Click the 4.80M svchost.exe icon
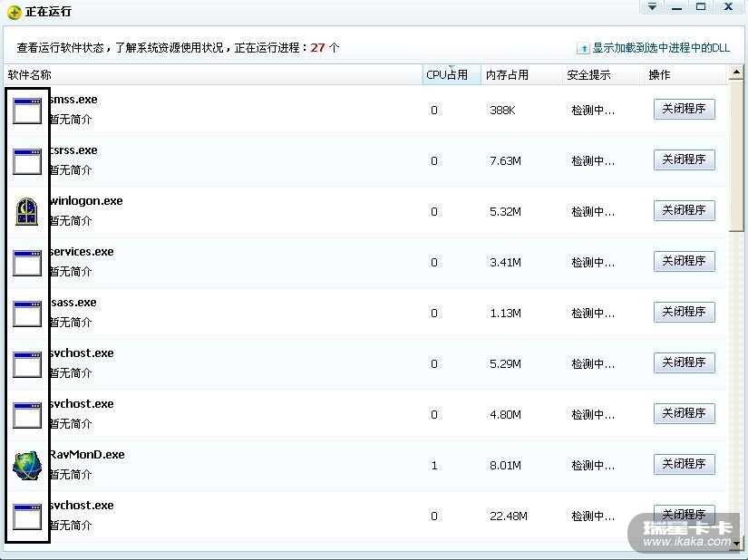The image size is (748, 560). point(27,415)
